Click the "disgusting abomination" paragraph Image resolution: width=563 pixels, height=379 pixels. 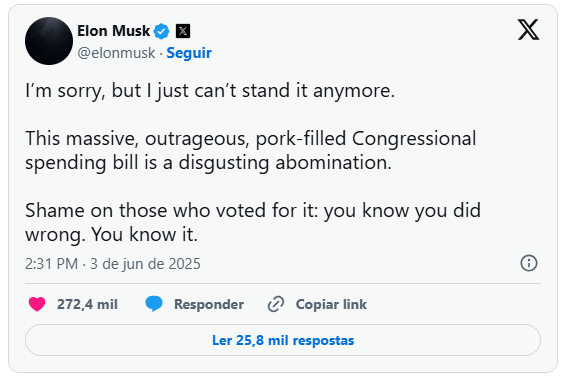pyautogui.click(x=251, y=150)
